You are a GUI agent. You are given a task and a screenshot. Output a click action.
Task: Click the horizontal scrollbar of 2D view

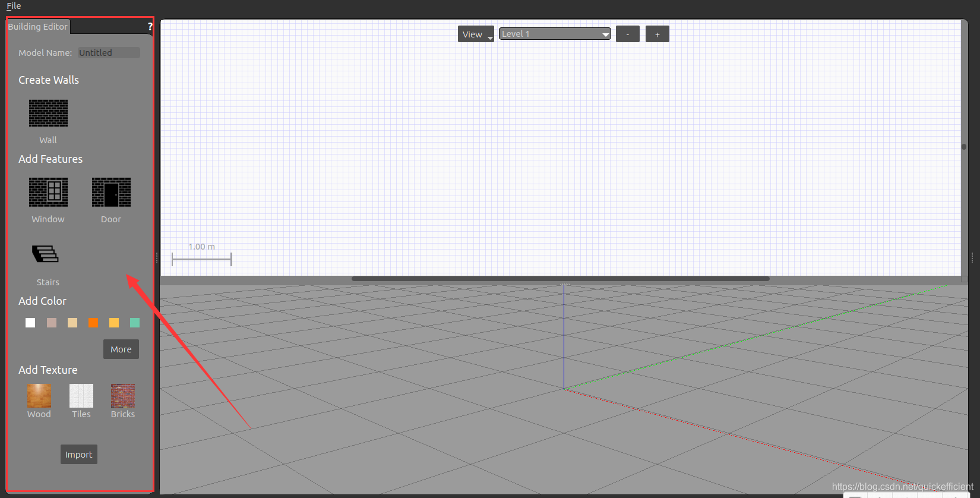pyautogui.click(x=561, y=279)
